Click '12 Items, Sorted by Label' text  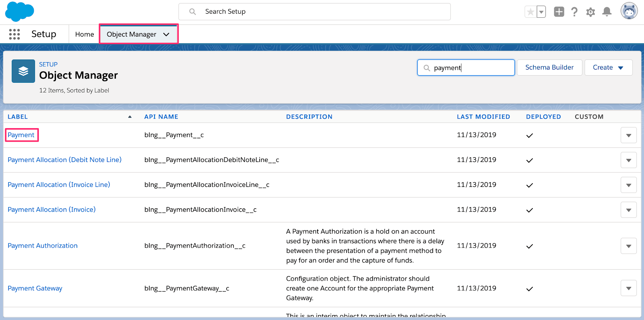click(74, 90)
